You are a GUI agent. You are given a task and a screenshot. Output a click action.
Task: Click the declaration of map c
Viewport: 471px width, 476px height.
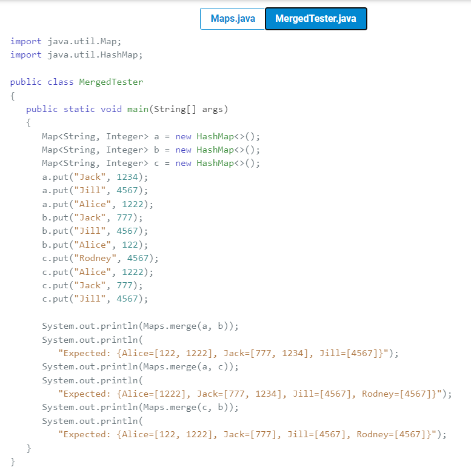(151, 164)
